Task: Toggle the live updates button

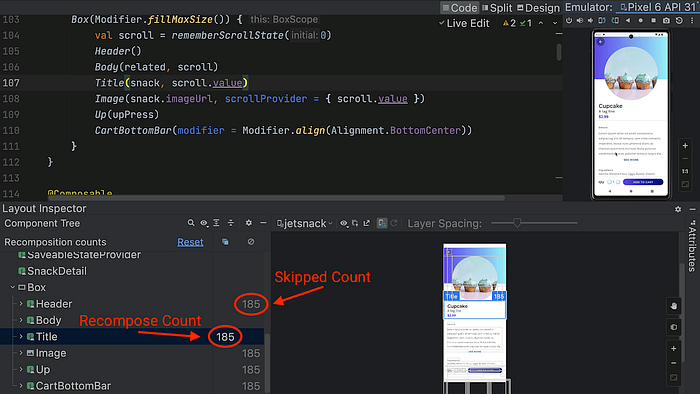Action: (x=382, y=223)
